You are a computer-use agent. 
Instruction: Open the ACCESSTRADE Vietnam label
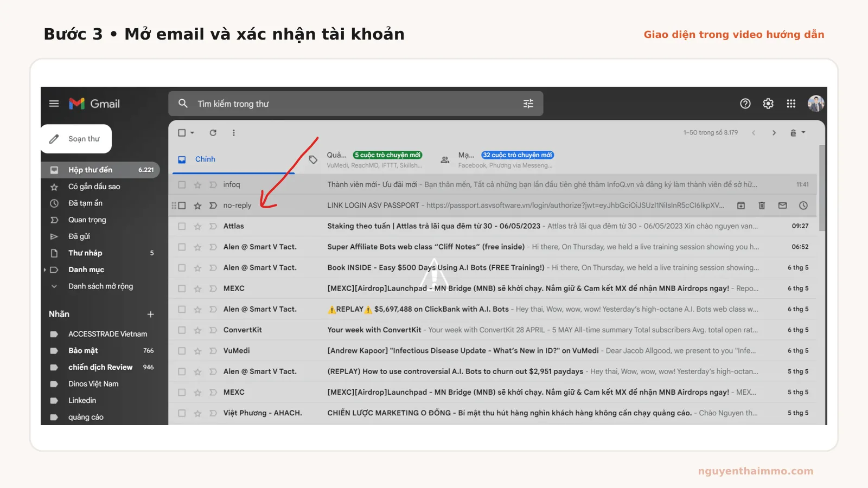(x=101, y=334)
